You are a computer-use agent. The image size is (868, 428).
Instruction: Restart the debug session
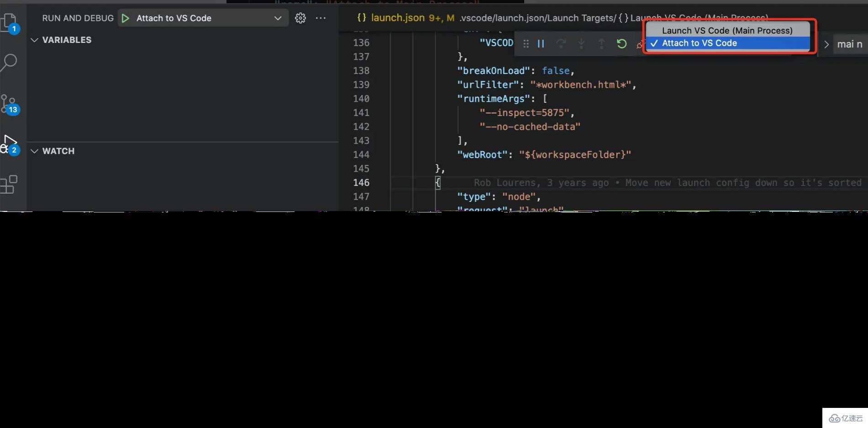click(x=621, y=44)
